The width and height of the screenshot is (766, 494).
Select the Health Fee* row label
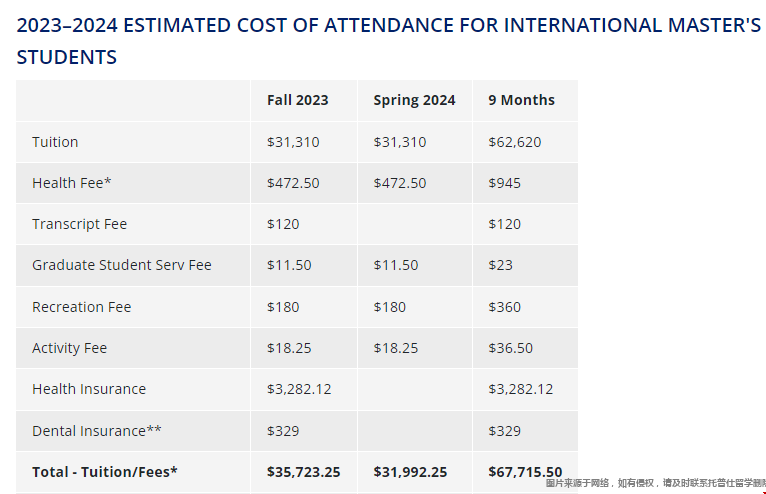[x=71, y=183]
